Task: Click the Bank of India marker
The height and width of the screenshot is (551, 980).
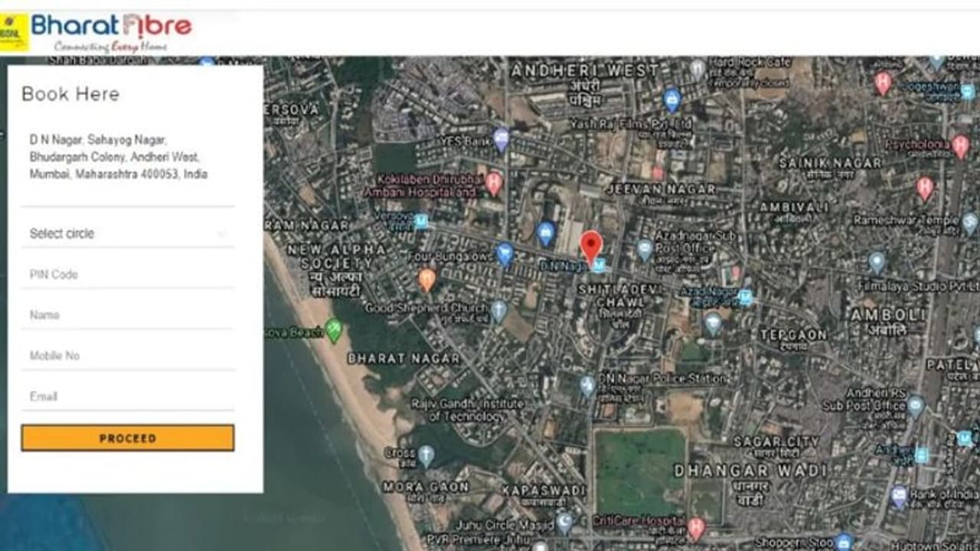Action: [x=900, y=496]
